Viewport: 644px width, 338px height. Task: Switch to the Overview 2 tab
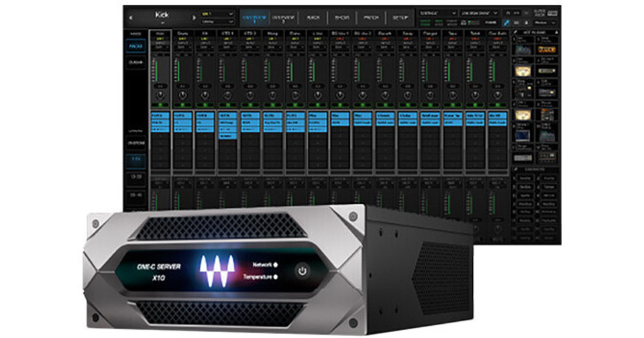pyautogui.click(x=284, y=17)
